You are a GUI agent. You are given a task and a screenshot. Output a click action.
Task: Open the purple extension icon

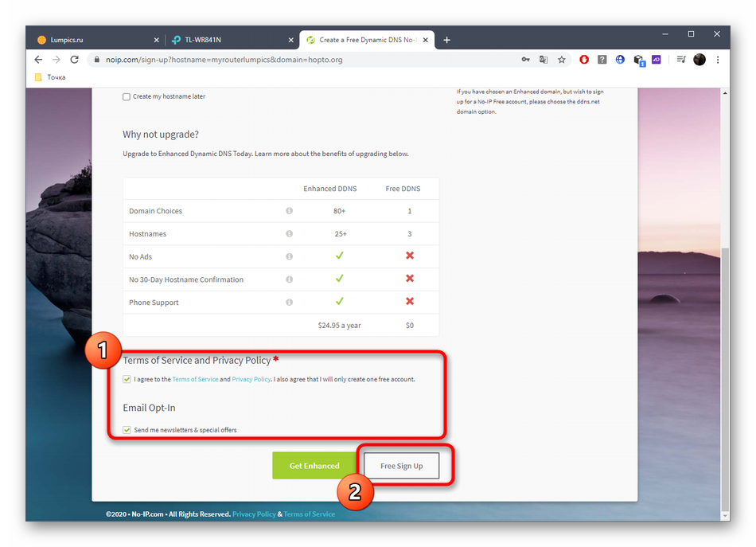point(657,60)
